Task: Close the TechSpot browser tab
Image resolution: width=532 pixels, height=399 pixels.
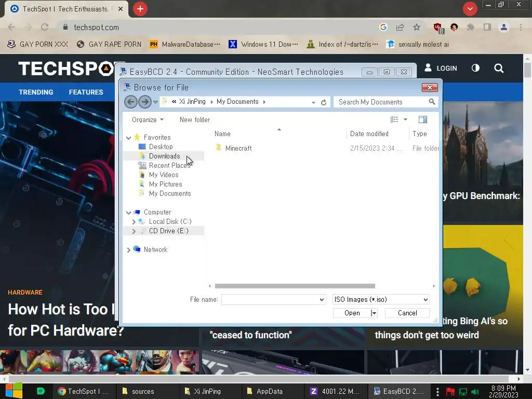Action: [x=121, y=9]
